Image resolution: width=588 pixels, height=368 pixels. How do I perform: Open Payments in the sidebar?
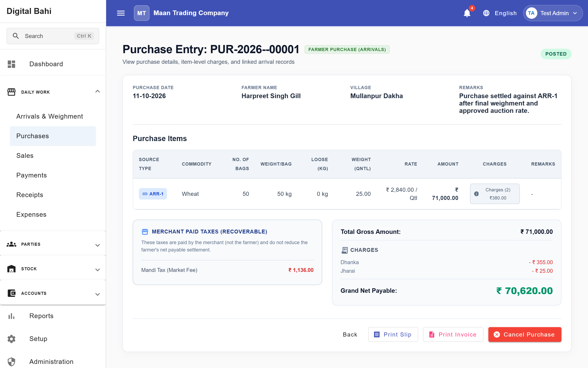pyautogui.click(x=53, y=175)
